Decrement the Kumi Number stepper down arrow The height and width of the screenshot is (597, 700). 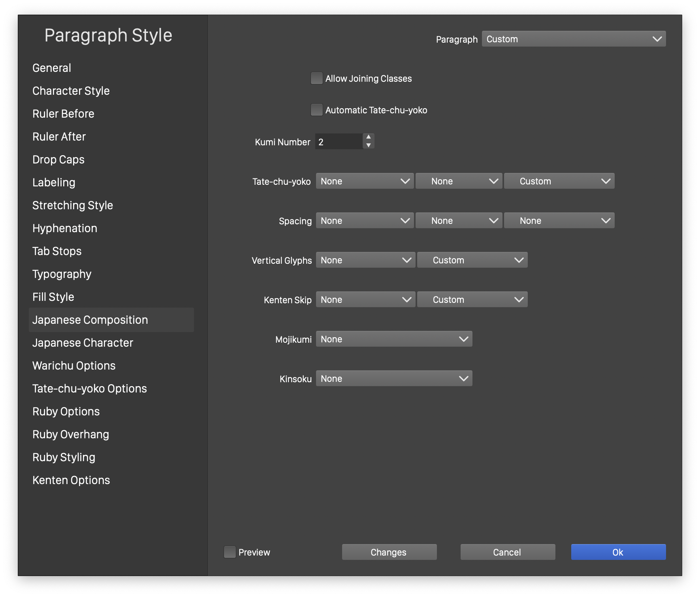(368, 145)
